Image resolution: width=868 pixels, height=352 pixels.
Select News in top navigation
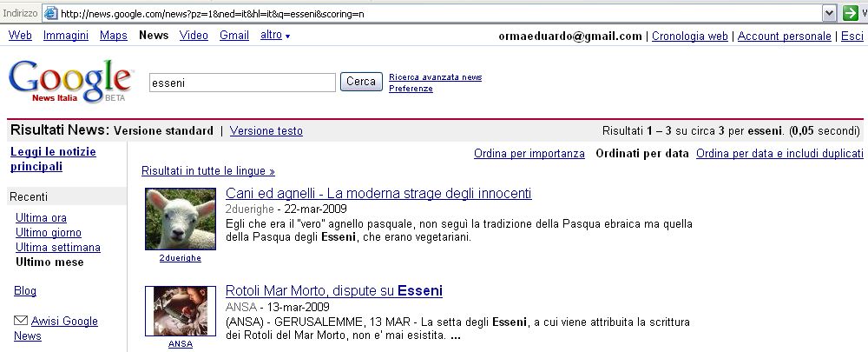tap(154, 36)
